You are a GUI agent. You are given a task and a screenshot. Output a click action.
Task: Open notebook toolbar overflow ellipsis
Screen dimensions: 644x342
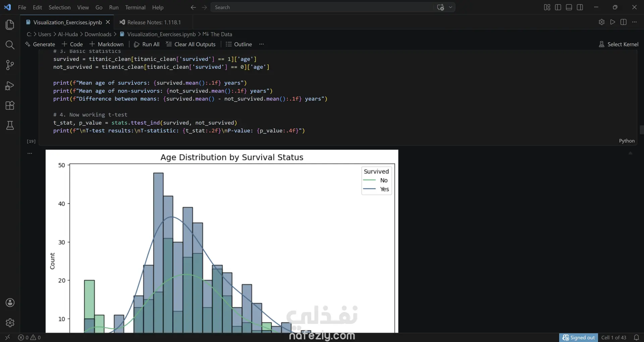[262, 44]
